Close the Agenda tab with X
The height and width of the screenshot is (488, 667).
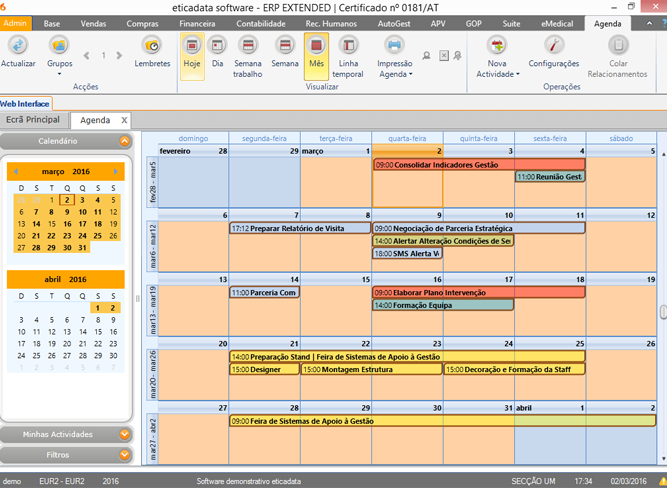click(124, 120)
